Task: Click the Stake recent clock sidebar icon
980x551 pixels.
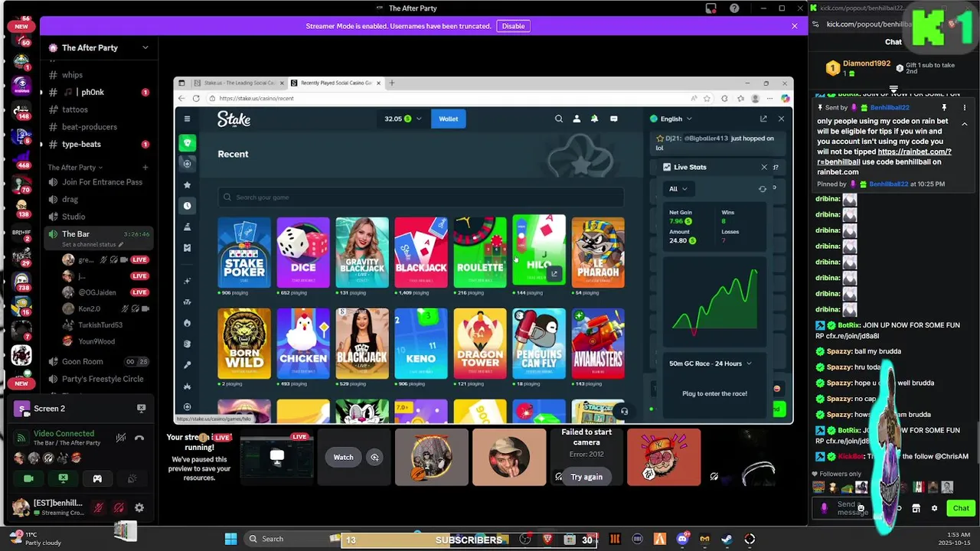Action: 187,206
